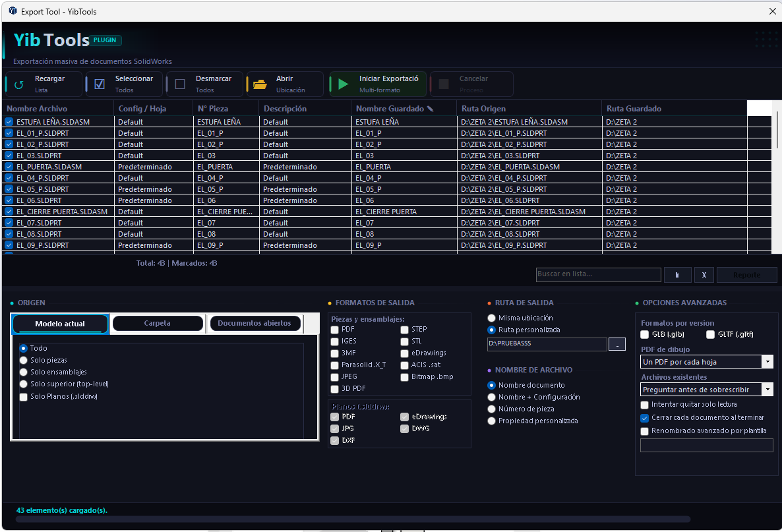
Task: Enable GLTF (.gltf) format checkbox
Action: tap(711, 334)
